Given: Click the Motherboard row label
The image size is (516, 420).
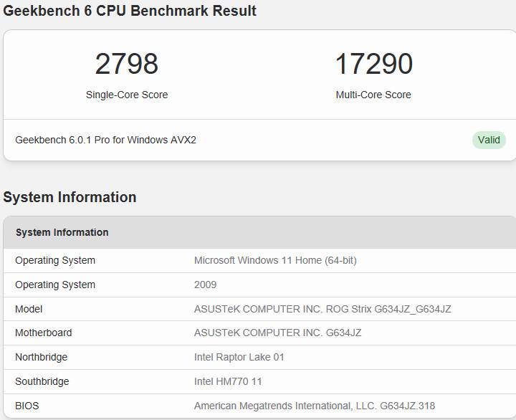Looking at the screenshot, I should tap(43, 333).
